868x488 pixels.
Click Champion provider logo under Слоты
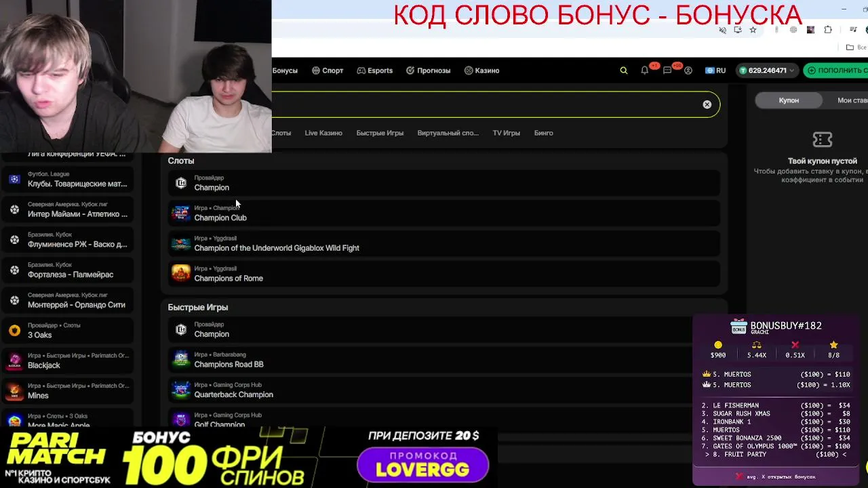[x=181, y=183]
